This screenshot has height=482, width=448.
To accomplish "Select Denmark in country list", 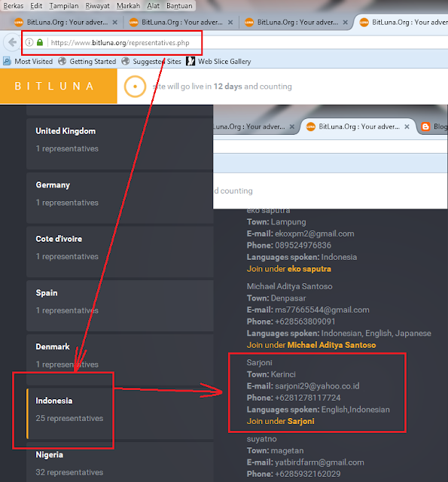I will [120, 360].
